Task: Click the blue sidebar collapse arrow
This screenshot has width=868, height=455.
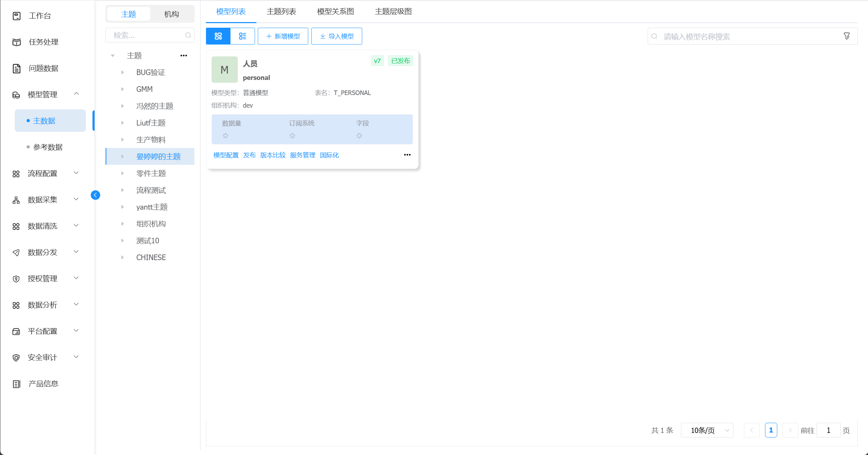Action: (95, 195)
